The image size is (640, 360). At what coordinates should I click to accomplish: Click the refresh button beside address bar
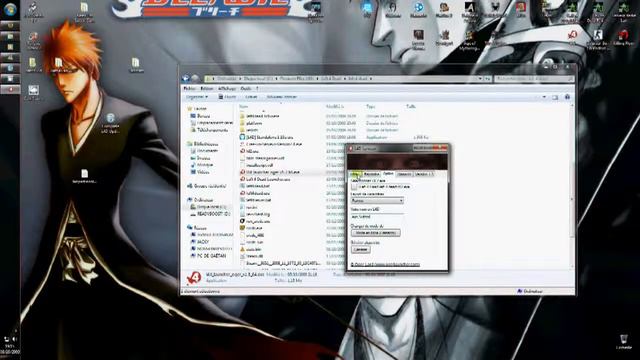(487, 78)
